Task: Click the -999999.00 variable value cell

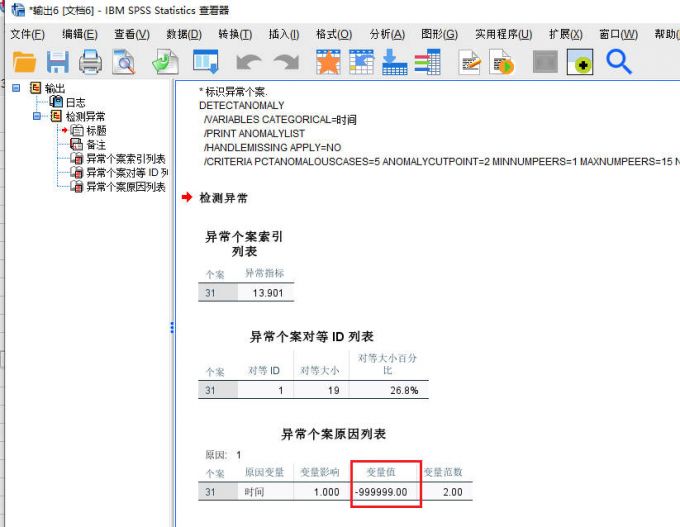Action: tap(381, 492)
